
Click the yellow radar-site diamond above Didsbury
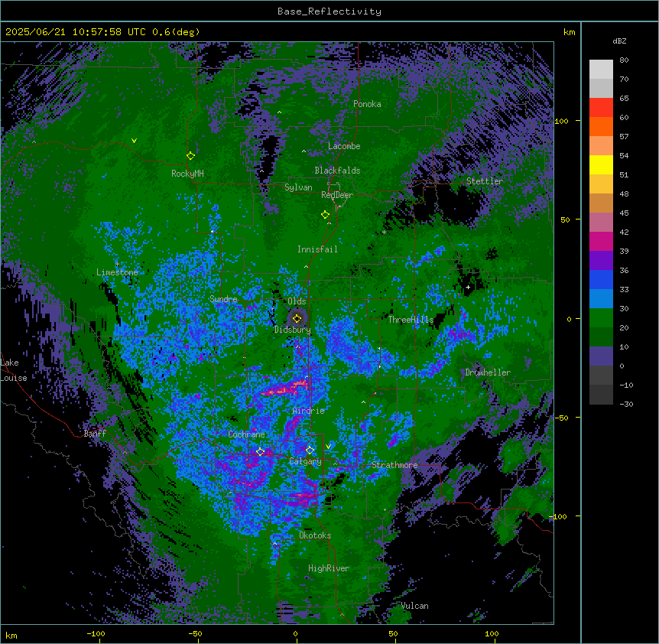297,318
